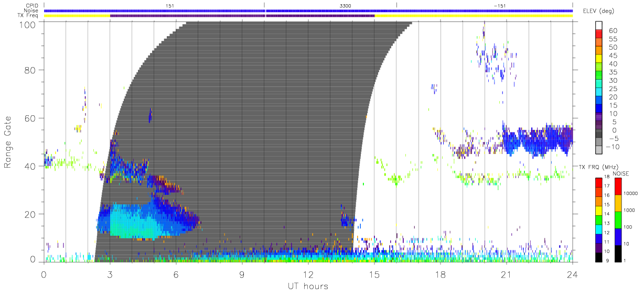
Task: Pick the yellow segment of the ELEV colorbar
Action: (x=599, y=59)
